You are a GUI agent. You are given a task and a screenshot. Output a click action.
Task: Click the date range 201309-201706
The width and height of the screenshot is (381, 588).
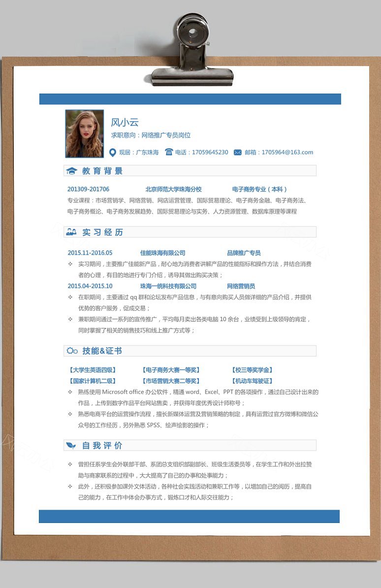tap(89, 189)
